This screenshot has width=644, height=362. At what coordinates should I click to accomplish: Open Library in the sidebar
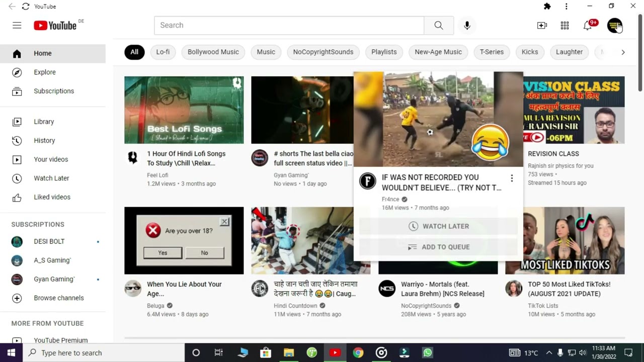(x=53, y=122)
